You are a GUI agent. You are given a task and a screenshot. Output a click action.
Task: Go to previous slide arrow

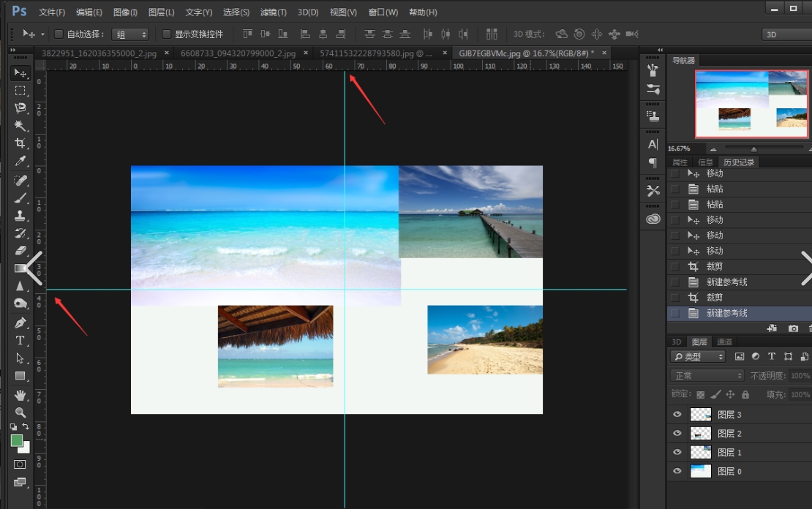point(34,268)
